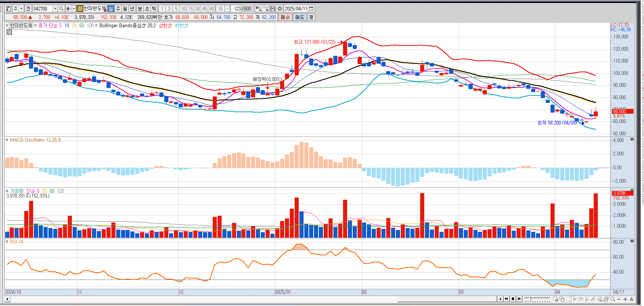Click the dotted-box chart area icon

(x=568, y=299)
